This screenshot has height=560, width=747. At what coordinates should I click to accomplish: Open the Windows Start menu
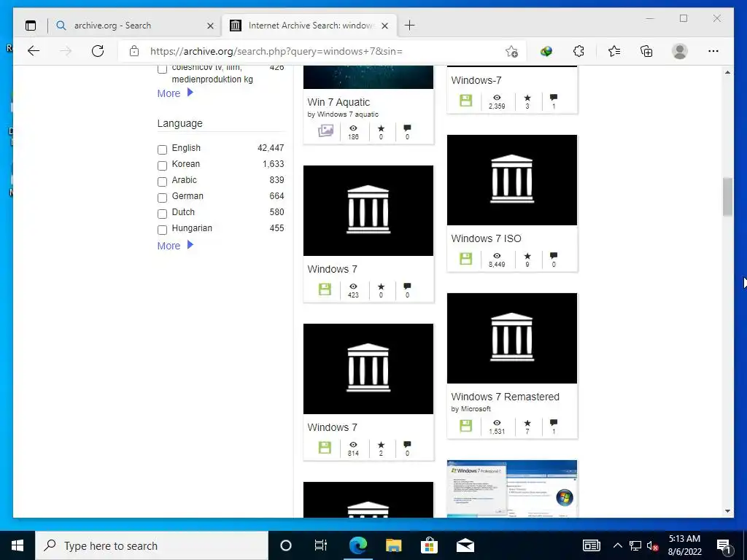(18, 545)
